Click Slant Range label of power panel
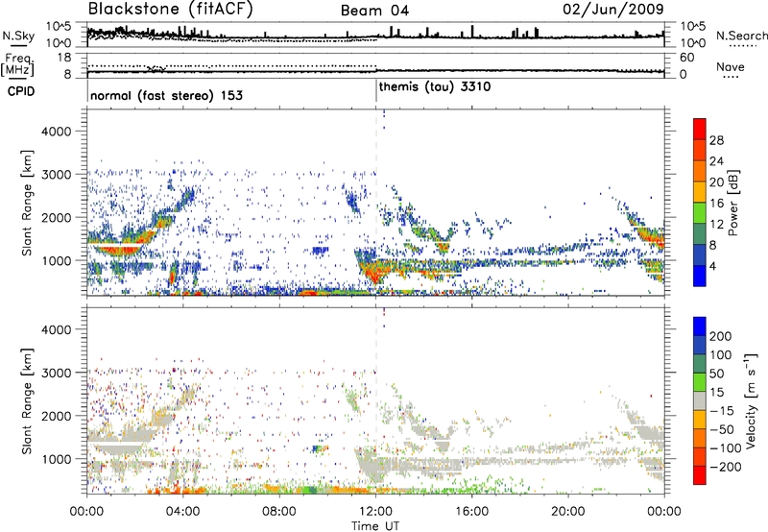This screenshot has width=768, height=532. (x=27, y=203)
